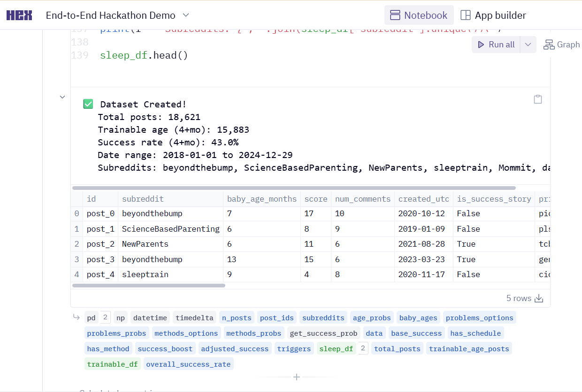Click the table horizontal scrollbar at bottom

pyautogui.click(x=149, y=285)
